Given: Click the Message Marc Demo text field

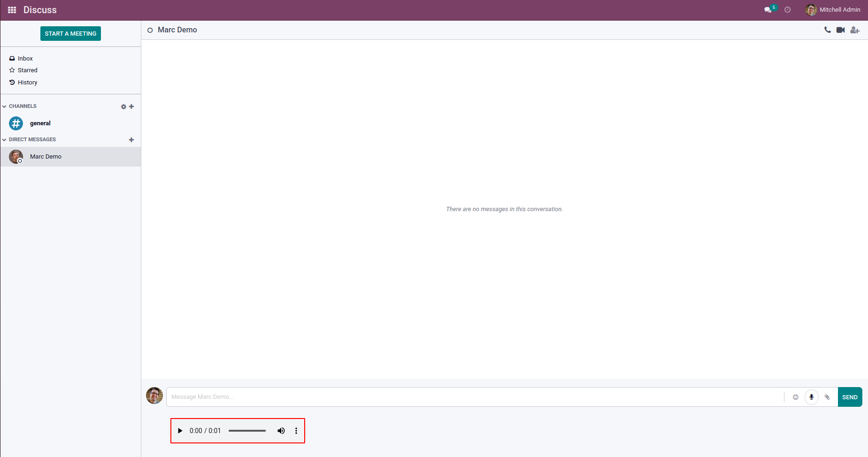Looking at the screenshot, I should [475, 397].
